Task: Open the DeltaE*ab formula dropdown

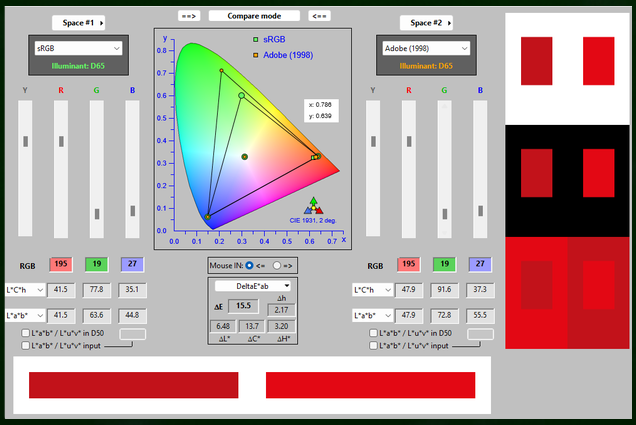Action: 253,286
